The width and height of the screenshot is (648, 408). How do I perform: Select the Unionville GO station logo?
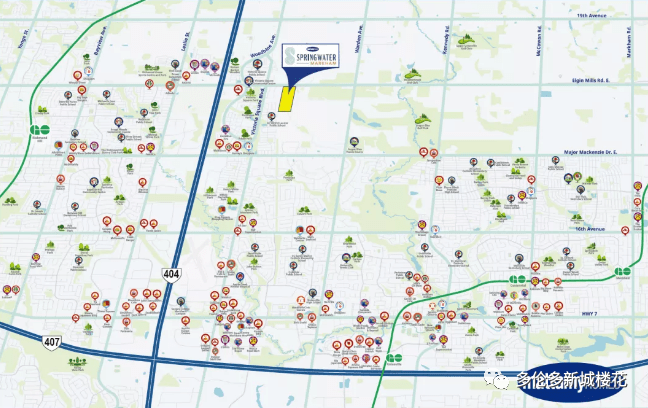tap(394, 358)
